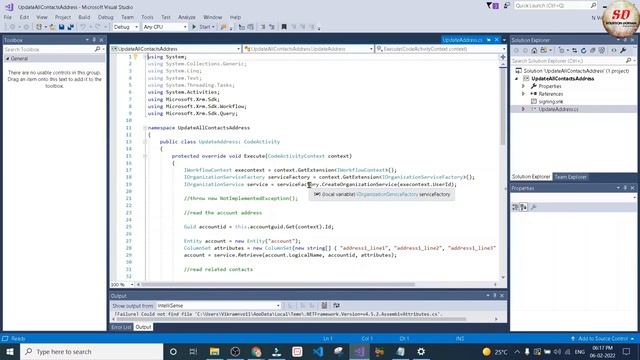Open the File menu
640x360 pixels.
point(8,17)
